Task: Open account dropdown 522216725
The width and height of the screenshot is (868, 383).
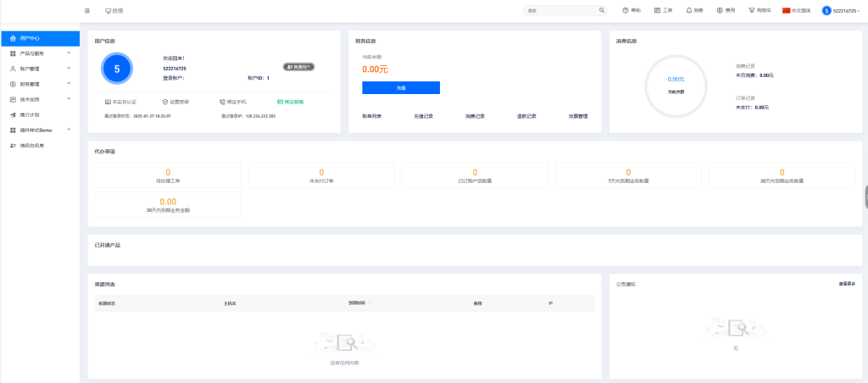Action: tap(841, 10)
